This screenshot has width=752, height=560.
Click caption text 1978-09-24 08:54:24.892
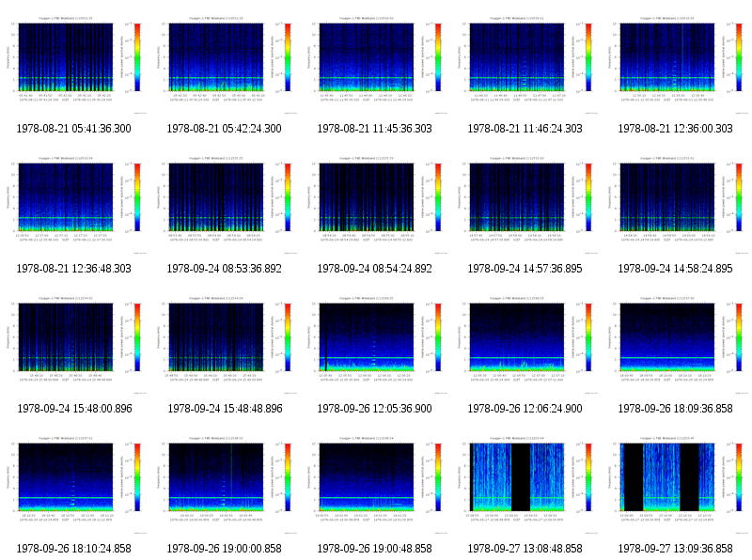tap(374, 269)
